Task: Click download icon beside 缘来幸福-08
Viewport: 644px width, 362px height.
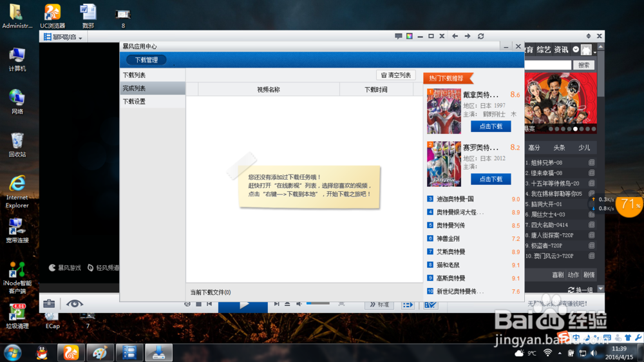Action: pyautogui.click(x=592, y=173)
